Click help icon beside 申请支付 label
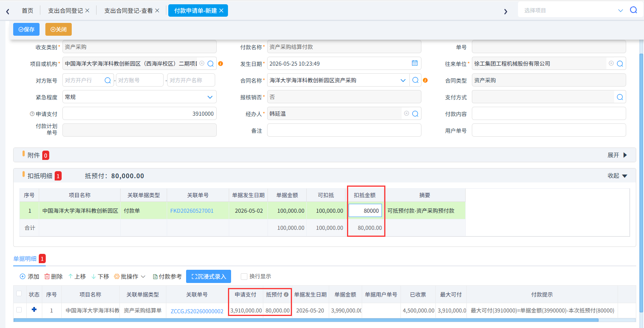The height and width of the screenshot is (328, 644). (x=32, y=114)
